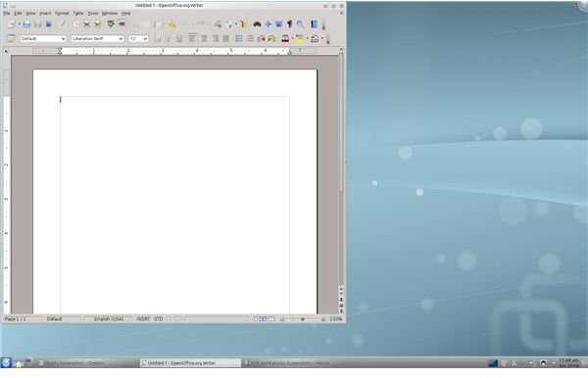This screenshot has height=378, width=588.
Task: Open the KDE application launcher button
Action: pos(7,362)
